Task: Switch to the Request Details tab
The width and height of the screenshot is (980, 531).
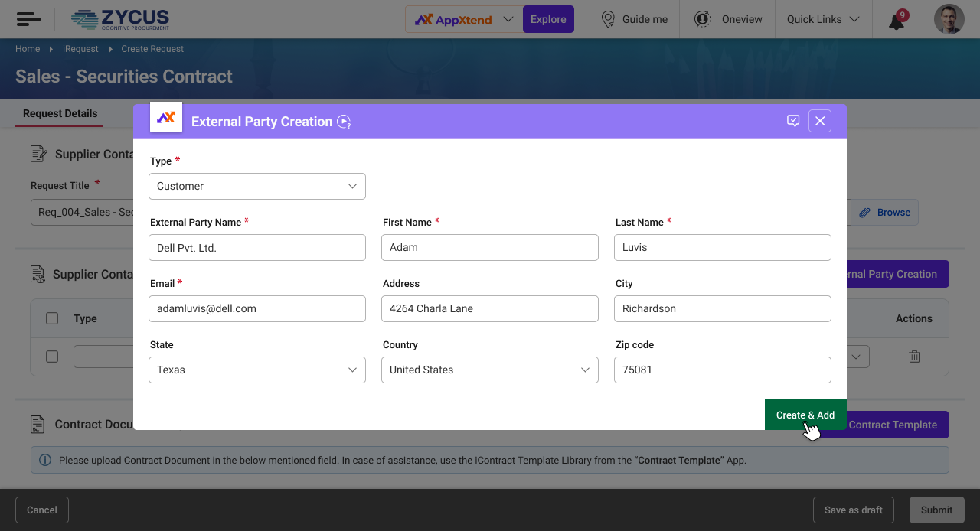Action: point(60,113)
